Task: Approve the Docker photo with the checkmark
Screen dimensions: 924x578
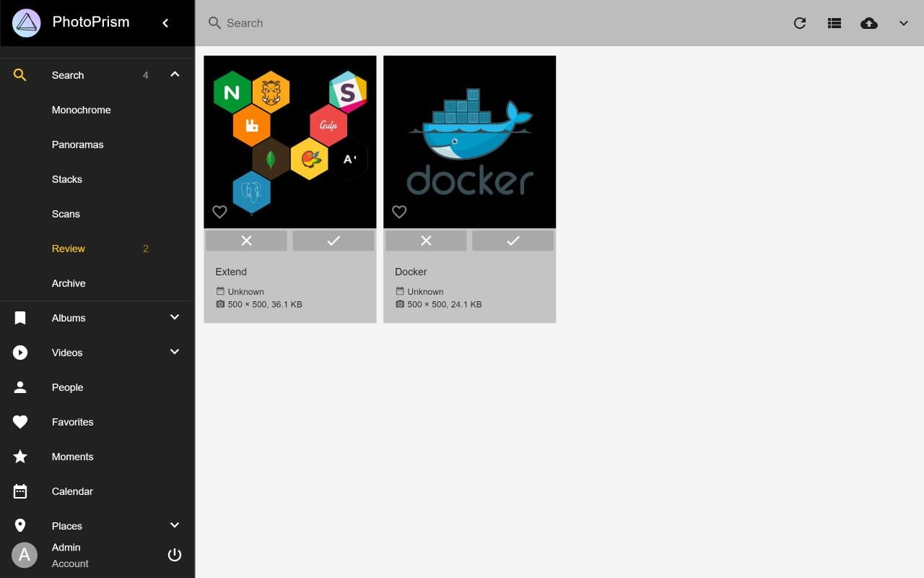Action: (513, 240)
